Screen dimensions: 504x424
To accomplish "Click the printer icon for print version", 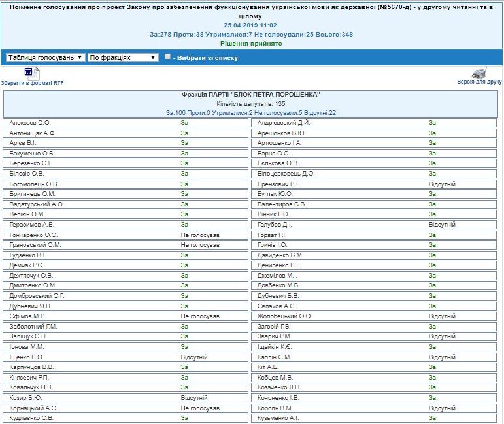I will tap(479, 73).
